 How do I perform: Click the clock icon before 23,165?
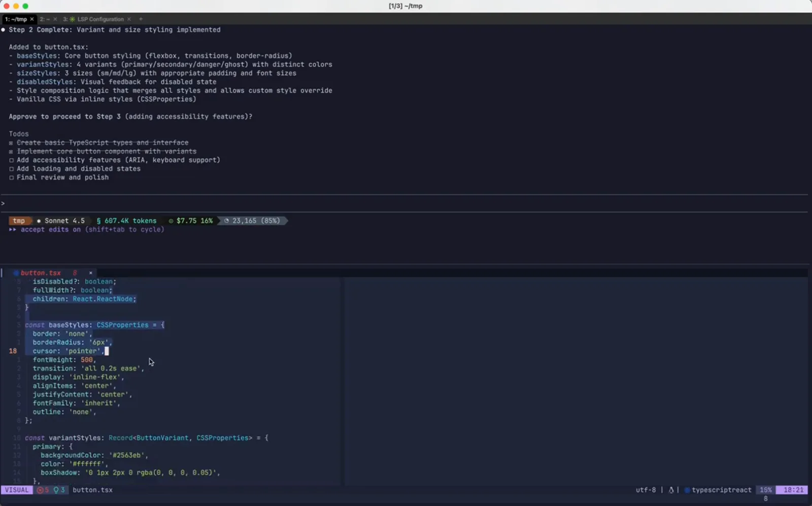click(x=226, y=221)
